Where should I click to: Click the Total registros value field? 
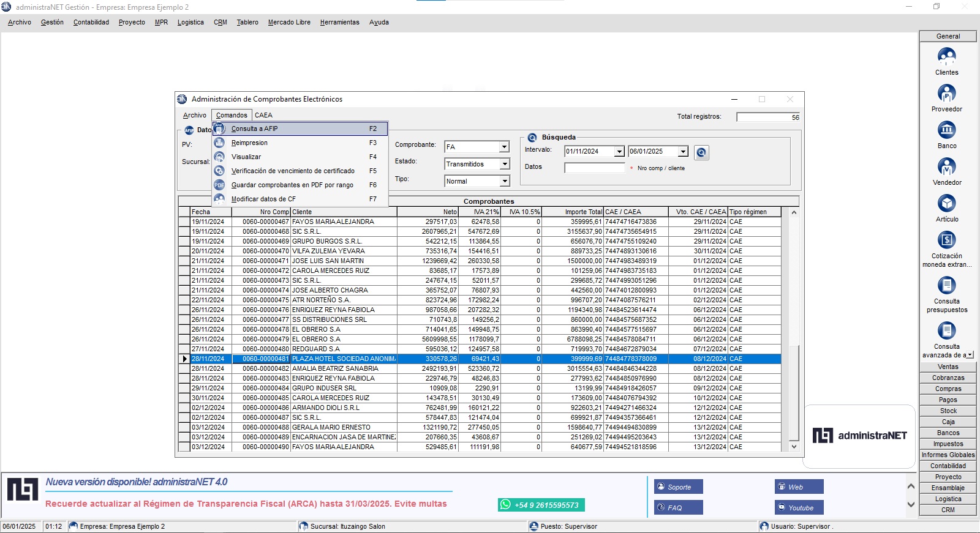click(769, 117)
